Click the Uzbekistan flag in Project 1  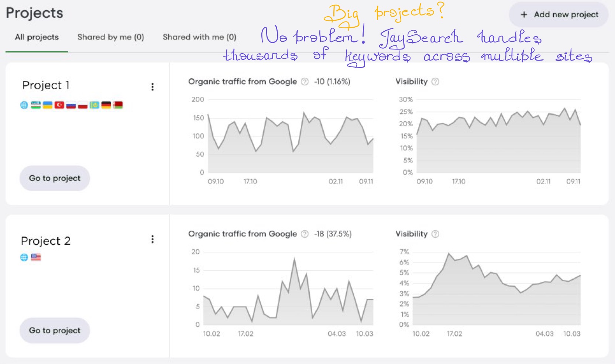35,104
